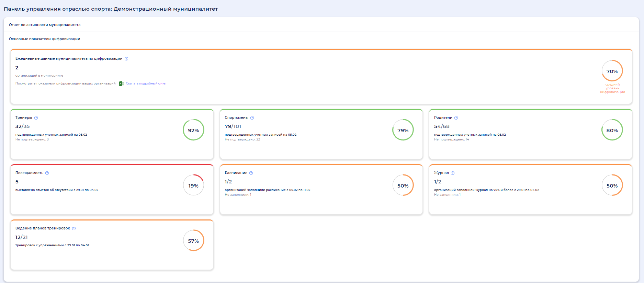Click the 92% trainers progress circle
The width and height of the screenshot is (644, 283).
coord(193,130)
